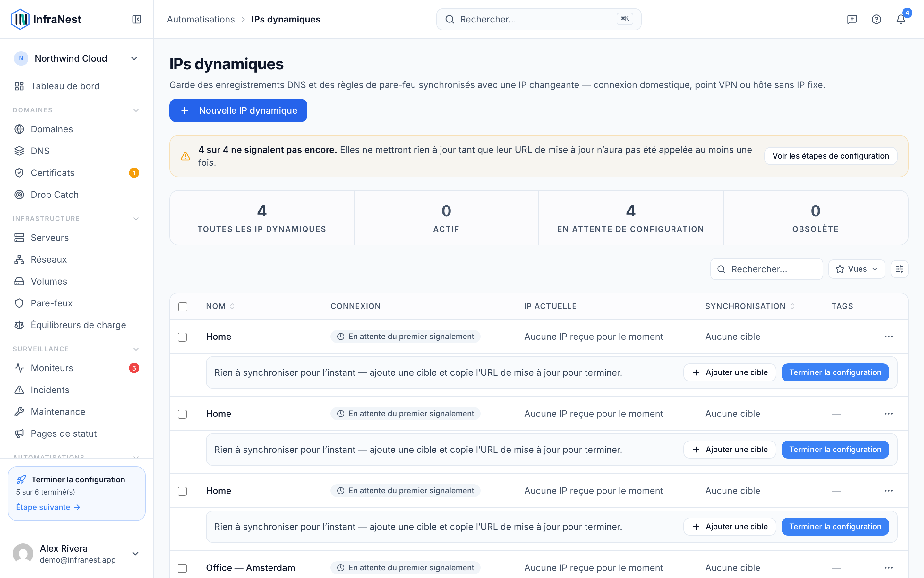Click the Certificats shield icon

click(x=19, y=173)
